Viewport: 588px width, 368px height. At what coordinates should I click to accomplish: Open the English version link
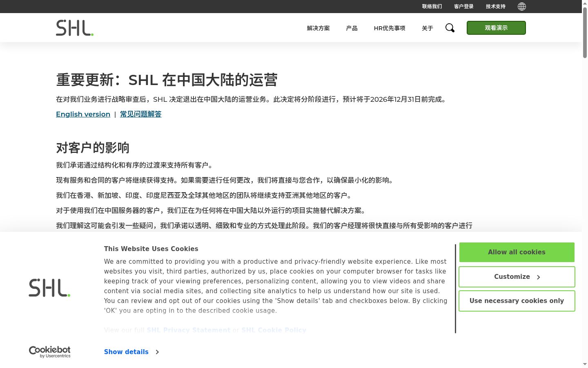click(83, 114)
